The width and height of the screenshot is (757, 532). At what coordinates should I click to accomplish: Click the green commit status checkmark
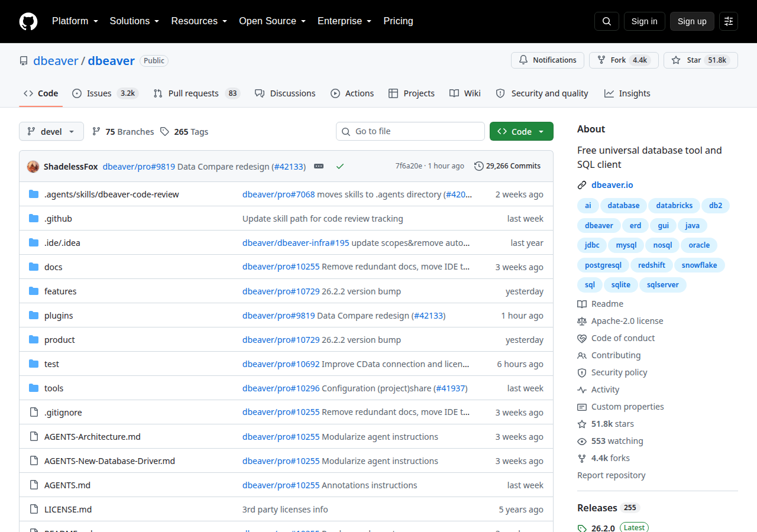340,167
